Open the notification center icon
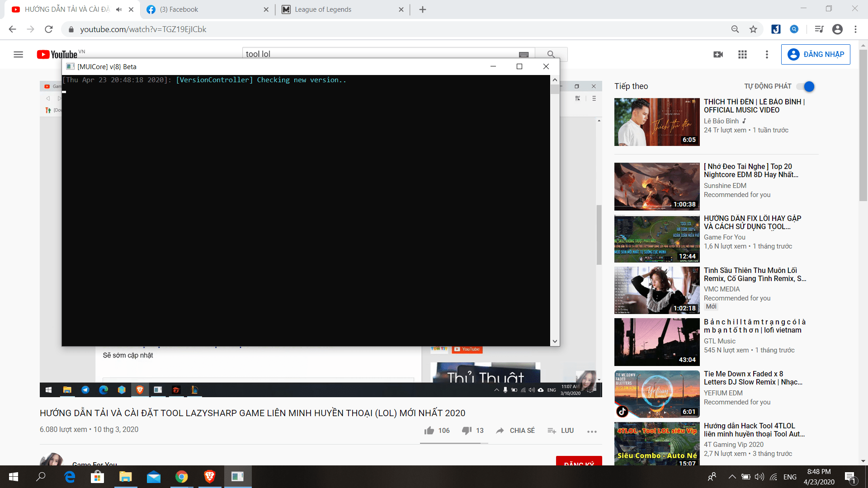868x488 pixels. pyautogui.click(x=850, y=477)
